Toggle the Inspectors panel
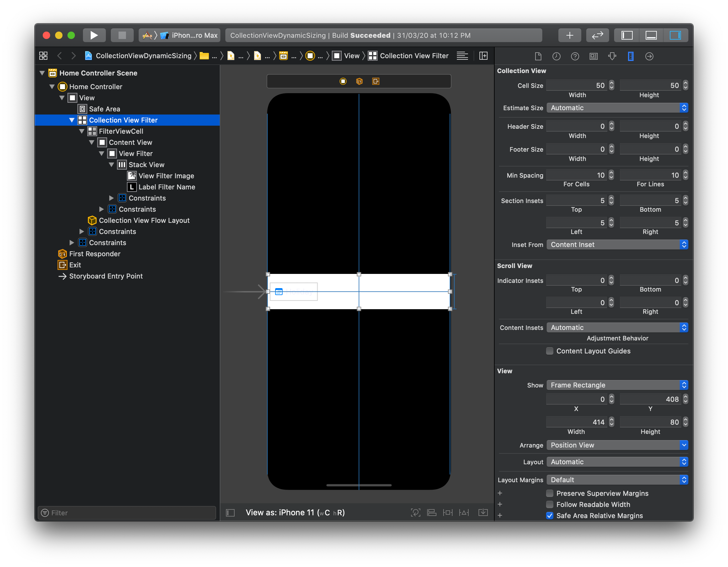Viewport: 728px width, 567px height. (675, 35)
